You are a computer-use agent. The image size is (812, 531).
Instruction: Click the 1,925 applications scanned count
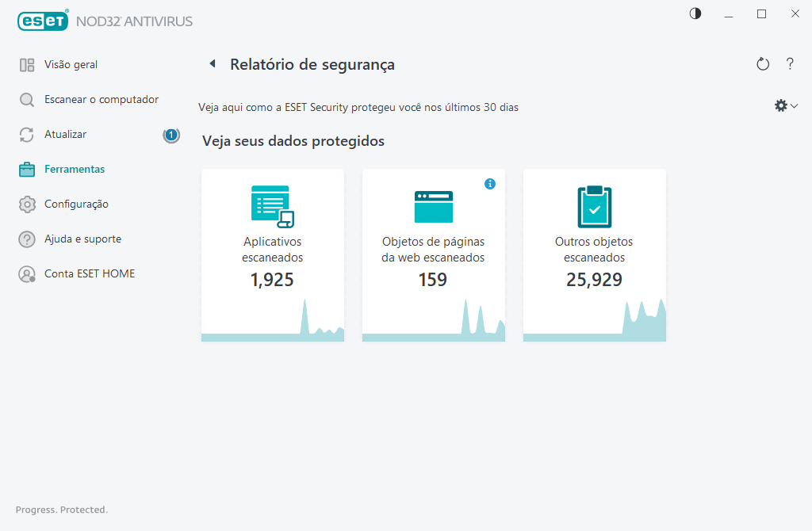point(272,280)
